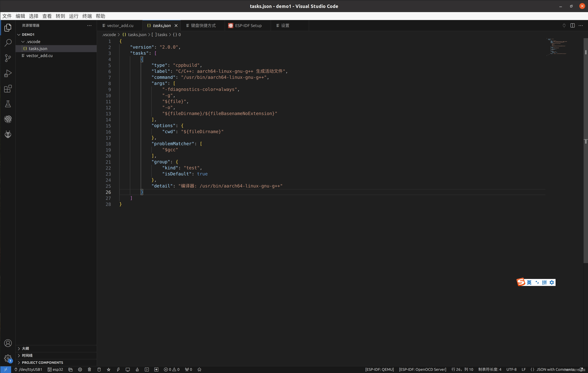Switch to the vector_add.cu tab

[x=120, y=25]
